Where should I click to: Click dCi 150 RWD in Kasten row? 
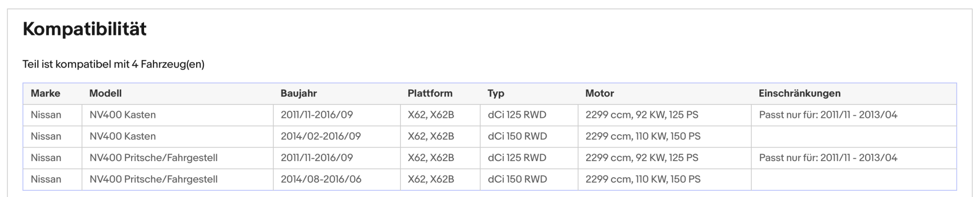click(x=517, y=137)
